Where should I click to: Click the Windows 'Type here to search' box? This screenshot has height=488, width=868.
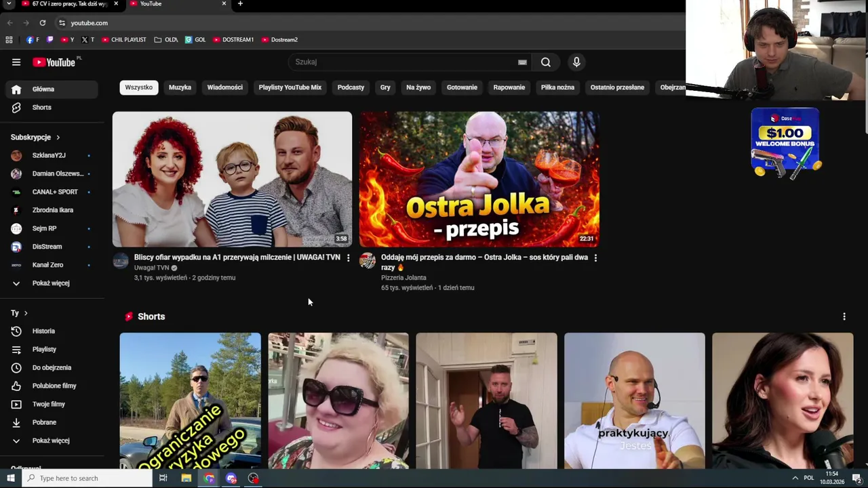(x=87, y=479)
